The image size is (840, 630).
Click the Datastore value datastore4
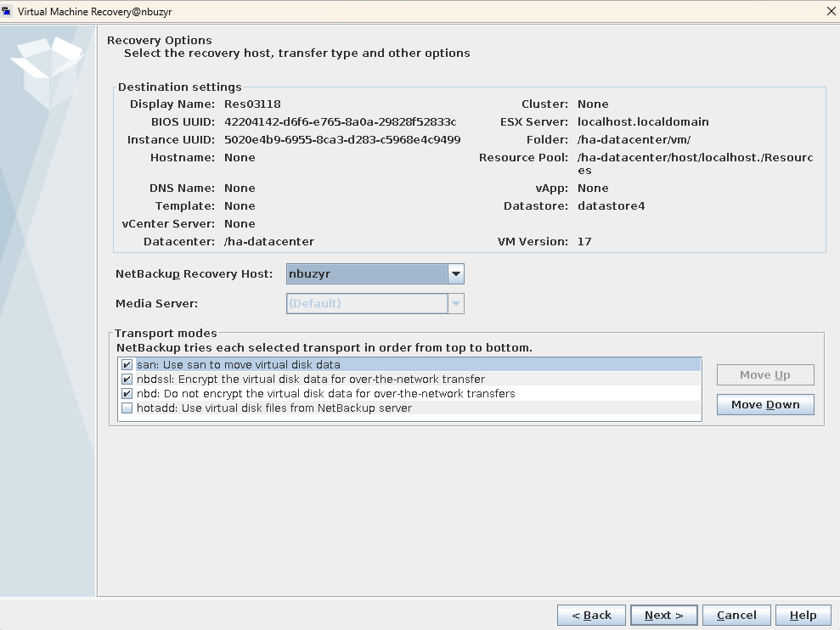coord(612,205)
